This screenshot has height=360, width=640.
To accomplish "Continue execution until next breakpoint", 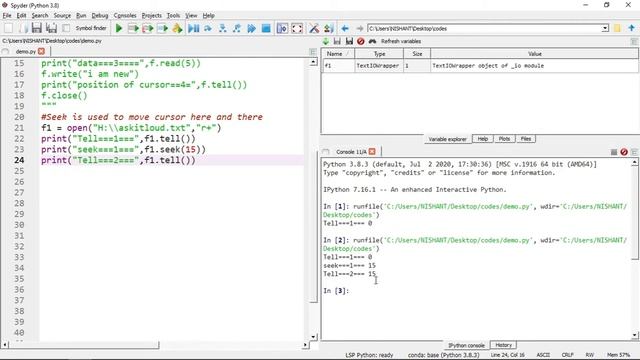I will tap(251, 28).
